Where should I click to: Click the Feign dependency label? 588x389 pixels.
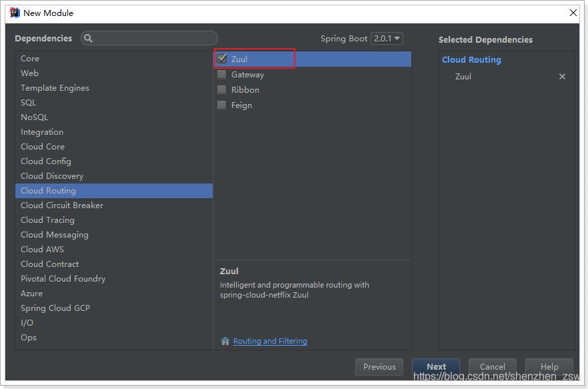click(241, 105)
